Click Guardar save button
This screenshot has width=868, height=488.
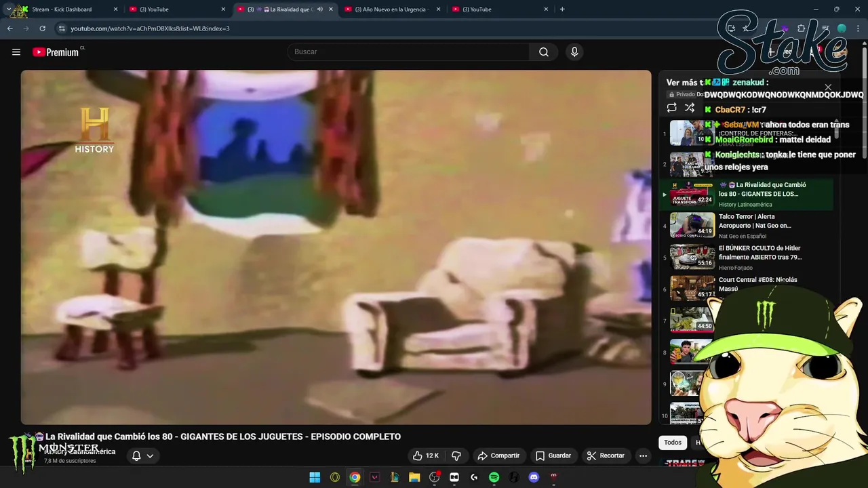tap(553, 455)
